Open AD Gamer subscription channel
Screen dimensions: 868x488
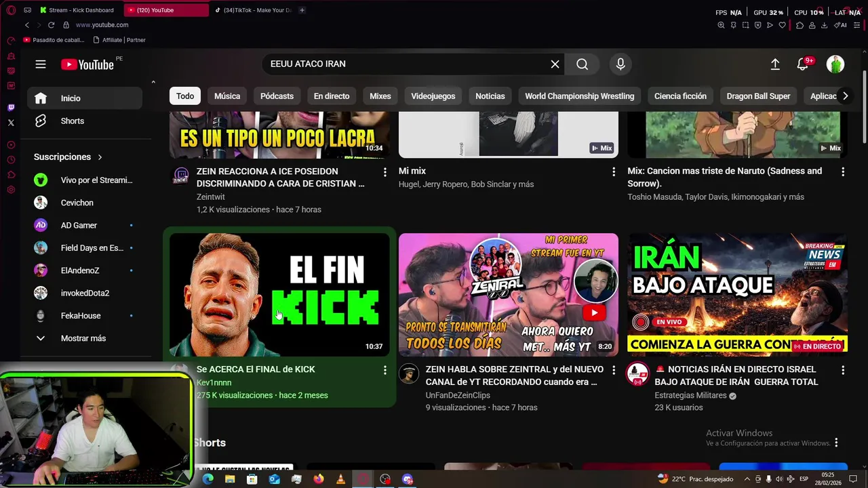tap(85, 225)
